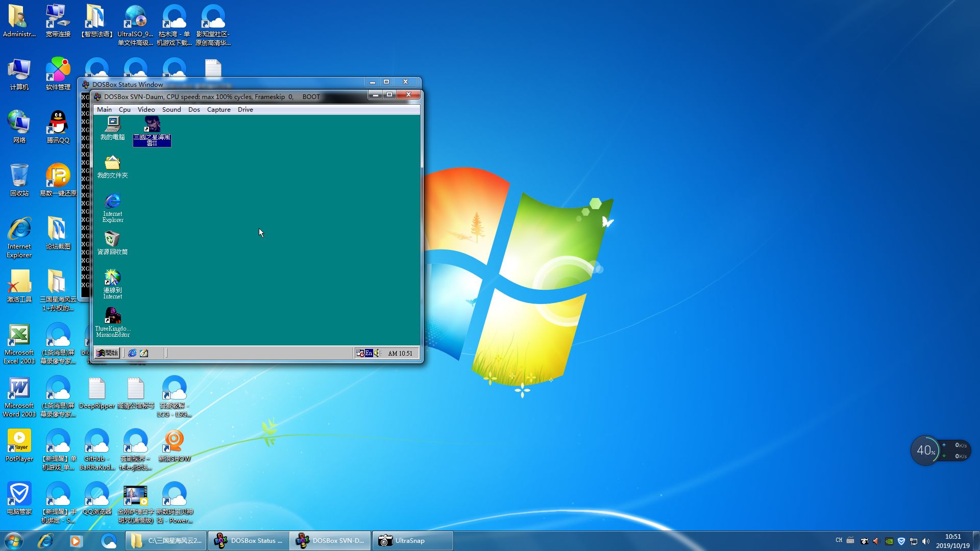Select QQ浏览器 desktop shortcut
The width and height of the screenshot is (980, 551).
click(x=96, y=498)
